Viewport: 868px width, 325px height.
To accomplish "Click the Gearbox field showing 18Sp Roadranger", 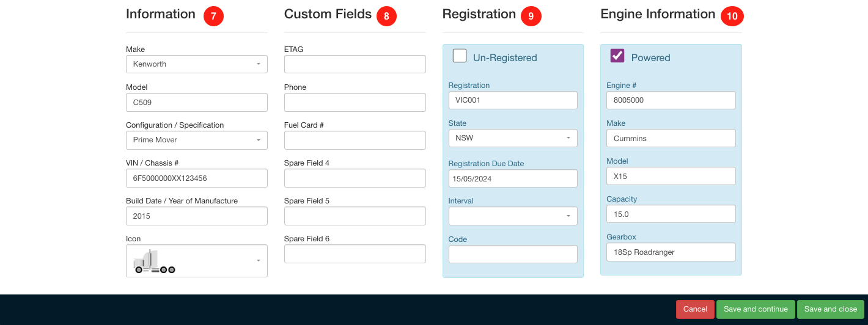I will pyautogui.click(x=671, y=252).
